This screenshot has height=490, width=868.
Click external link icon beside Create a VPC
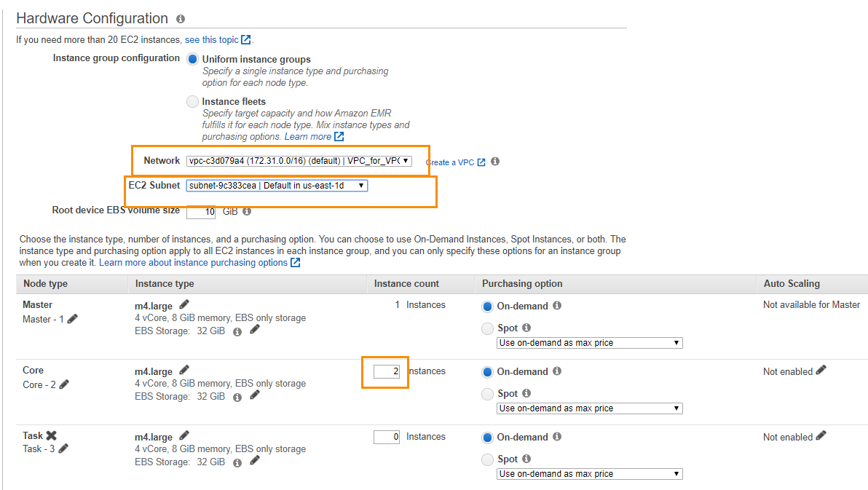481,162
